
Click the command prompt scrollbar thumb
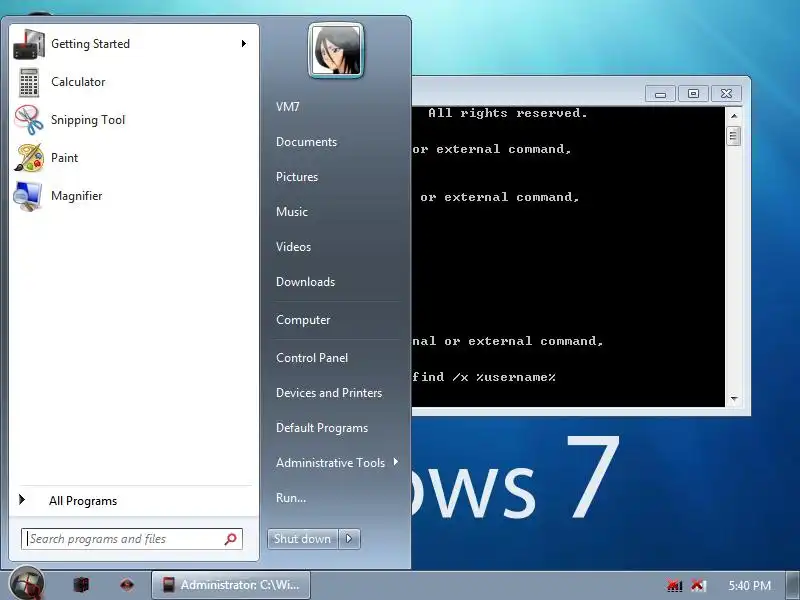734,136
